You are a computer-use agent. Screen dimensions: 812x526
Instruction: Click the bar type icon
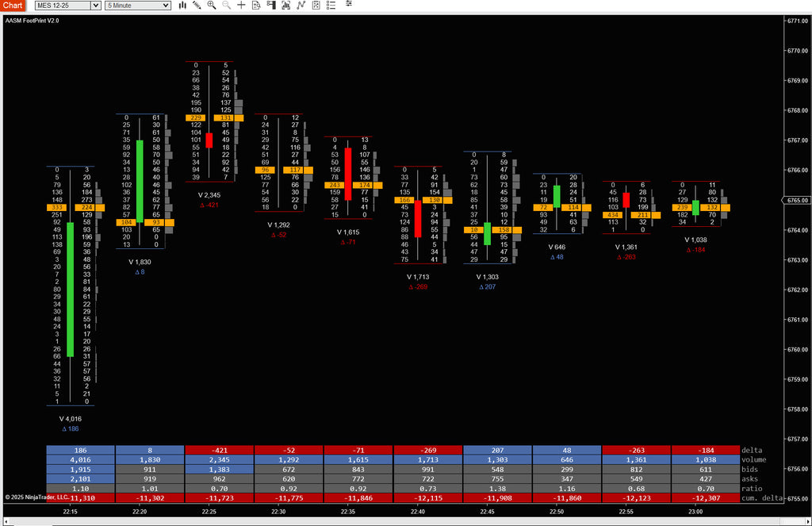coord(182,6)
